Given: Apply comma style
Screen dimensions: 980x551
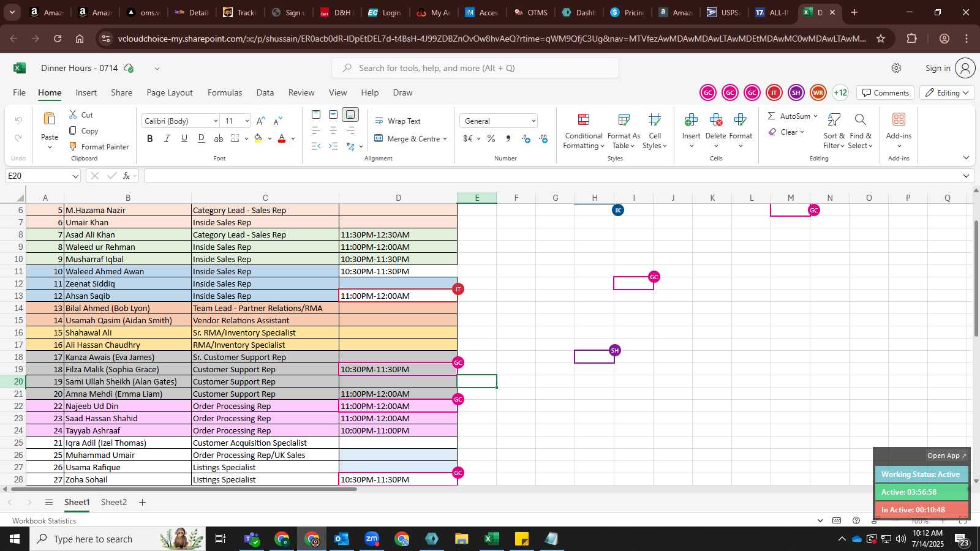Looking at the screenshot, I should [x=508, y=139].
